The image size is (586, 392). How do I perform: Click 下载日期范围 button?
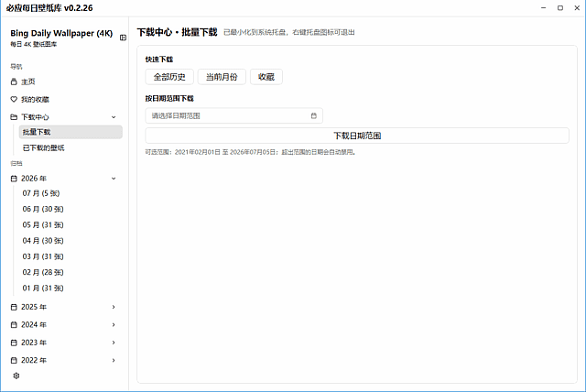click(x=357, y=136)
